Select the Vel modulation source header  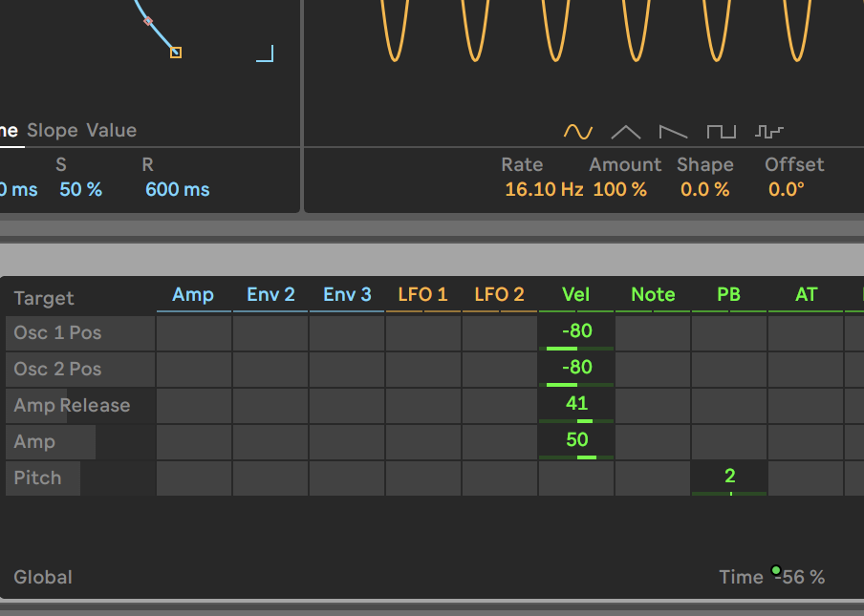576,295
